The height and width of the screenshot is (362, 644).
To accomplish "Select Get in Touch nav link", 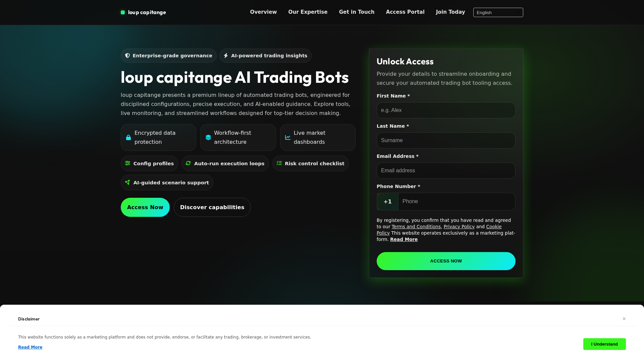I will coord(357,12).
